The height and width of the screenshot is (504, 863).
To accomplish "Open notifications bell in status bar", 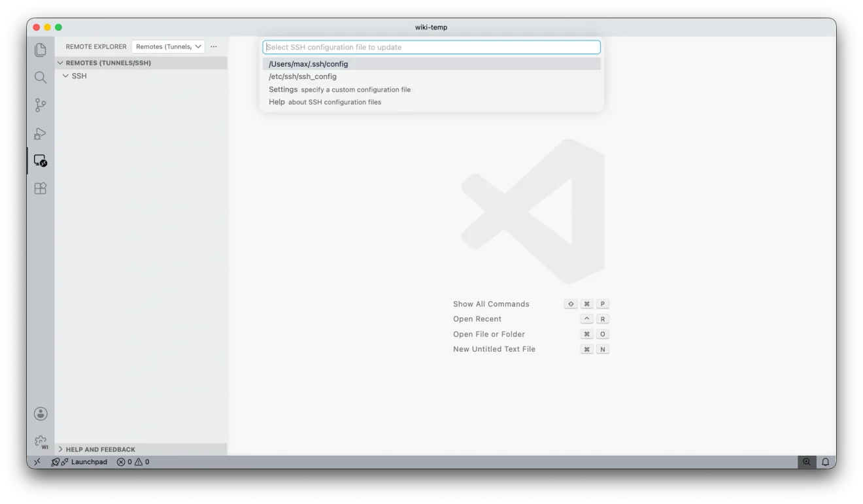I will pos(825,462).
